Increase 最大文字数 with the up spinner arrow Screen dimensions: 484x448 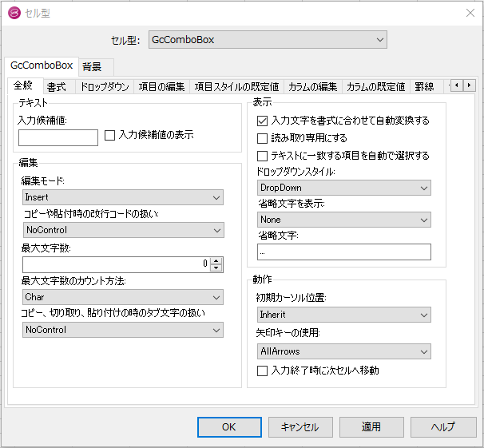point(216,260)
